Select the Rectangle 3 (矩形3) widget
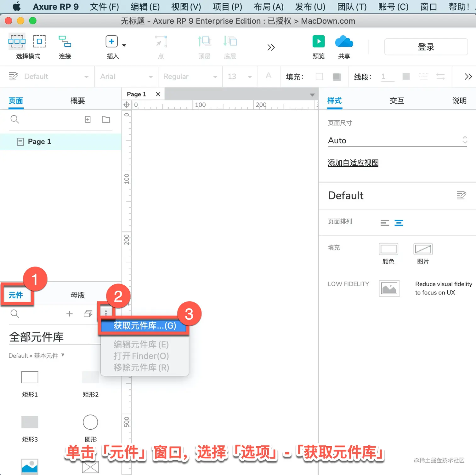 [30, 422]
